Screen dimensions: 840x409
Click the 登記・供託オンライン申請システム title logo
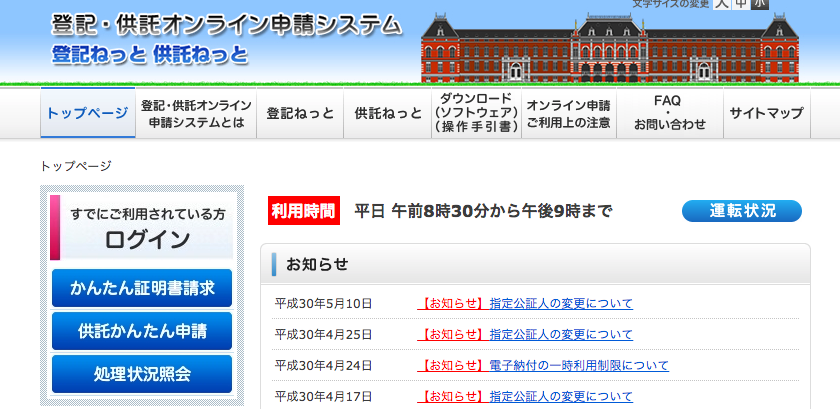[226, 25]
